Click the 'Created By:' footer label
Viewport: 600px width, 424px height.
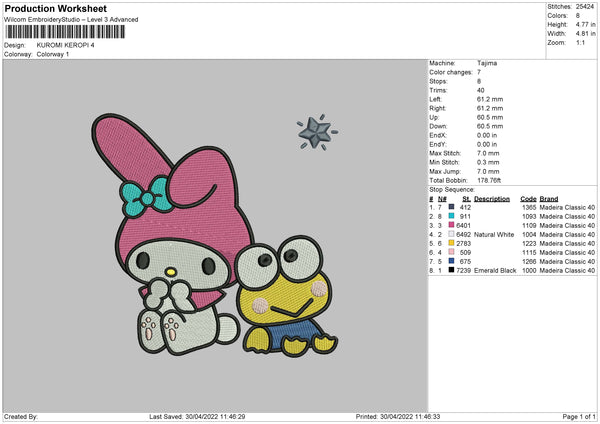(21, 417)
